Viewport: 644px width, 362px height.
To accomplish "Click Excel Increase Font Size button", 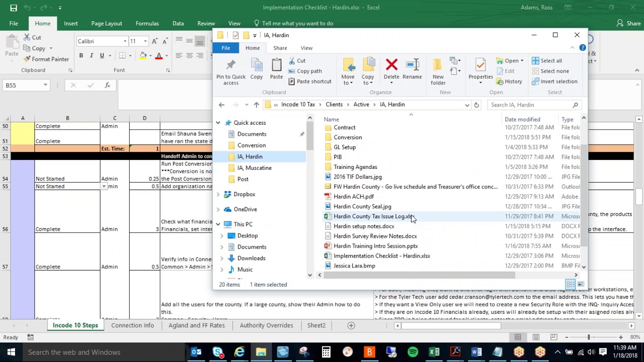I will tap(155, 41).
